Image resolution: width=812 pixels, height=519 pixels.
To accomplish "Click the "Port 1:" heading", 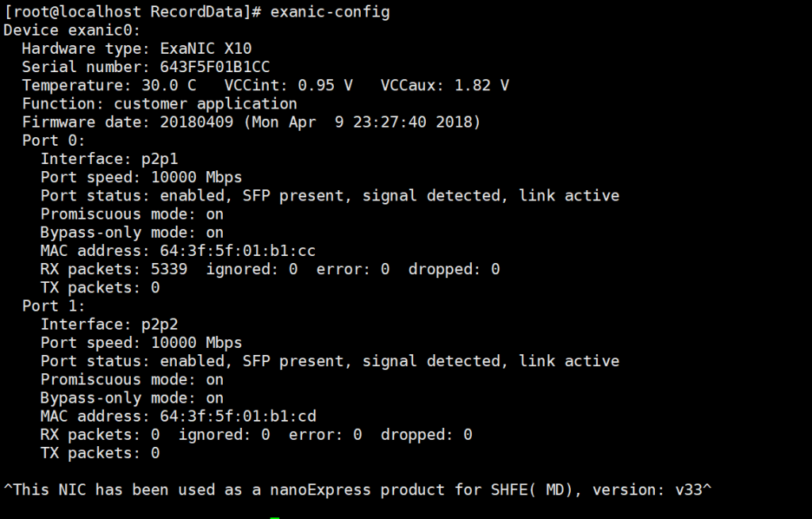I will click(54, 306).
